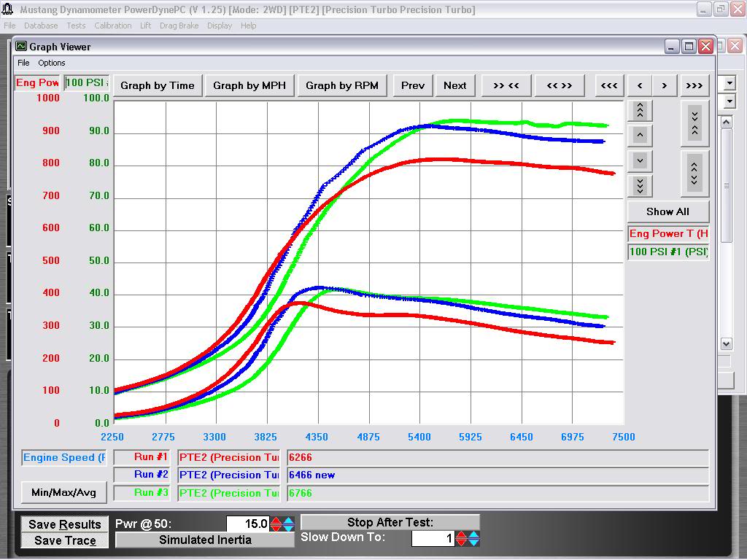Click the Run #3 PTE2 vehicle name field

tap(229, 493)
